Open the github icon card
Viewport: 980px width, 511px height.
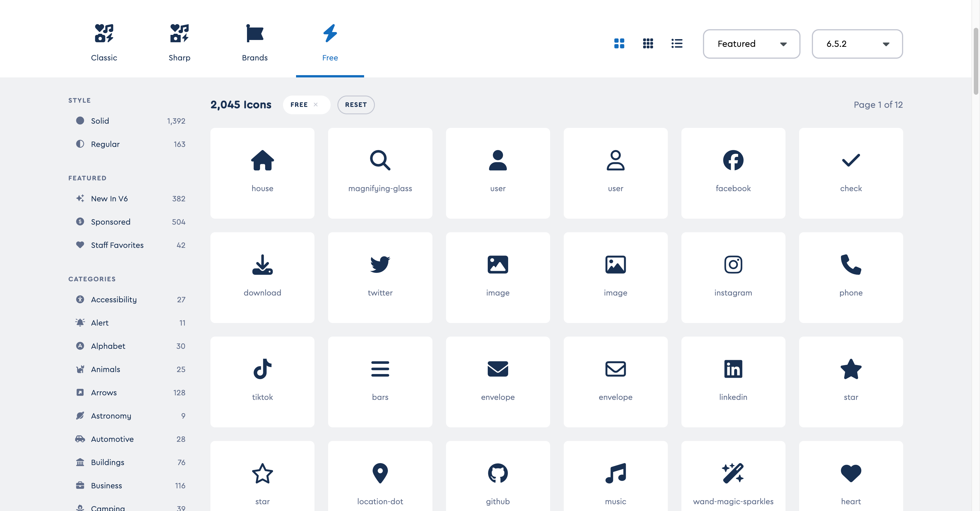(498, 476)
